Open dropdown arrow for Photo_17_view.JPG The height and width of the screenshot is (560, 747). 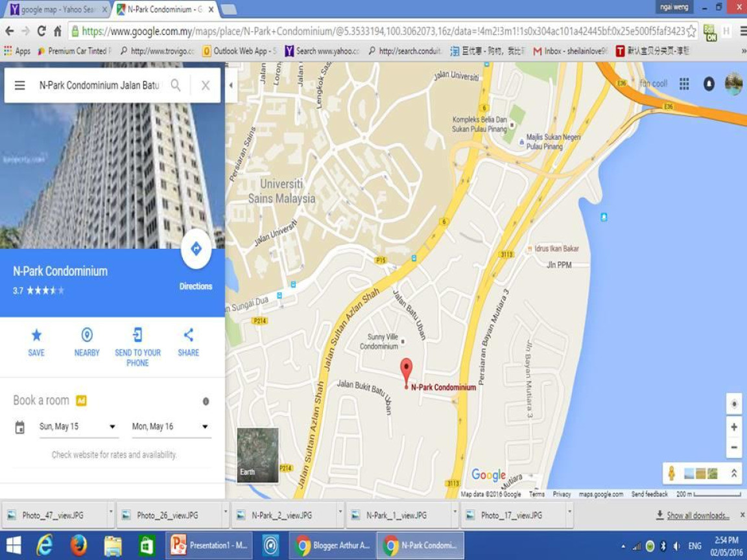[570, 513]
